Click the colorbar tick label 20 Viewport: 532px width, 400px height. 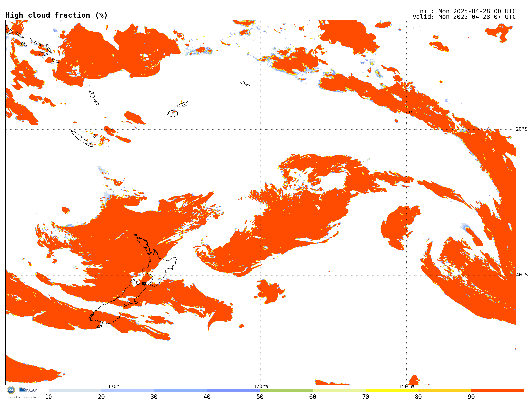coord(101,397)
